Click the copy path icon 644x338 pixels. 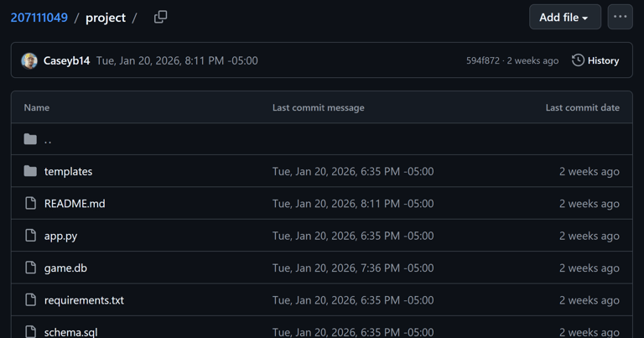pyautogui.click(x=160, y=17)
